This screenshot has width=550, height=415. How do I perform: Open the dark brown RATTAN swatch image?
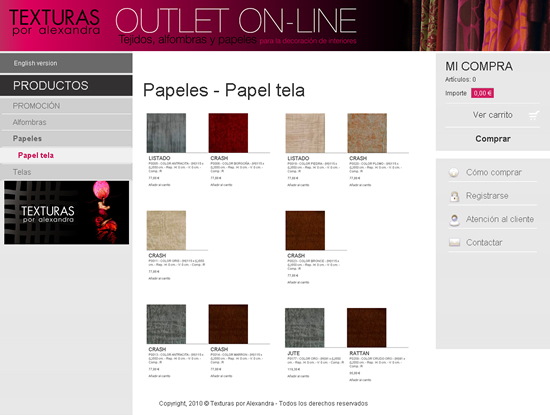pyautogui.click(x=367, y=328)
